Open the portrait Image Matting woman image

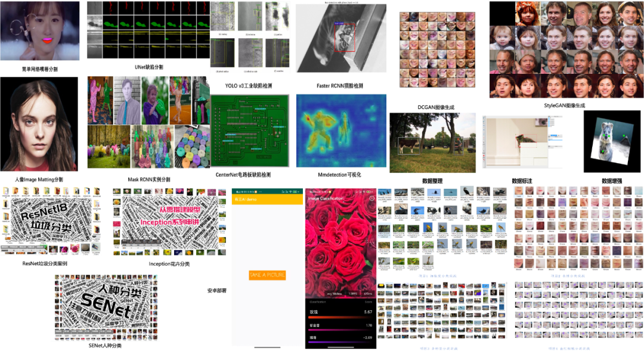pyautogui.click(x=39, y=124)
